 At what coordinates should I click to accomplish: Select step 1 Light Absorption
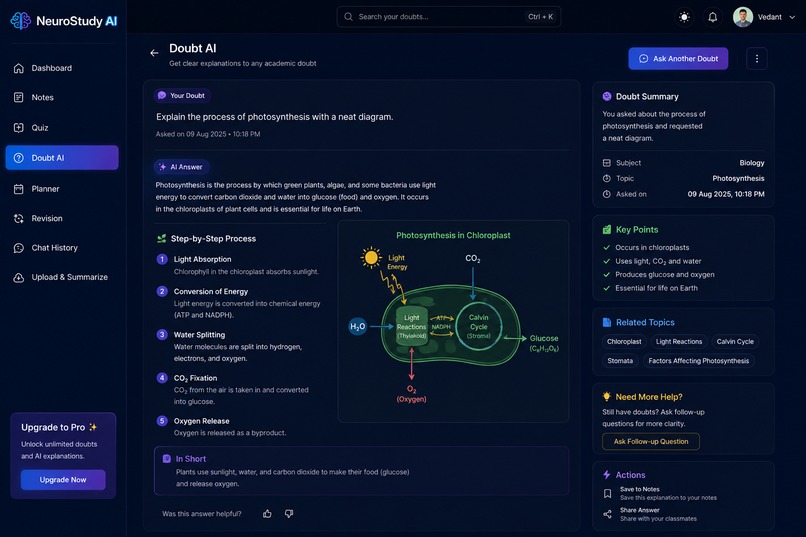[x=240, y=265]
